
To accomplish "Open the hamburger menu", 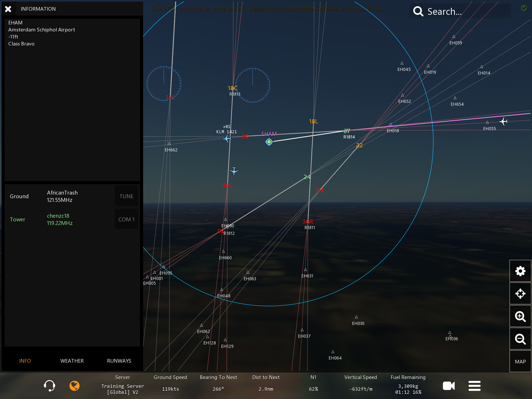I will coord(474,386).
